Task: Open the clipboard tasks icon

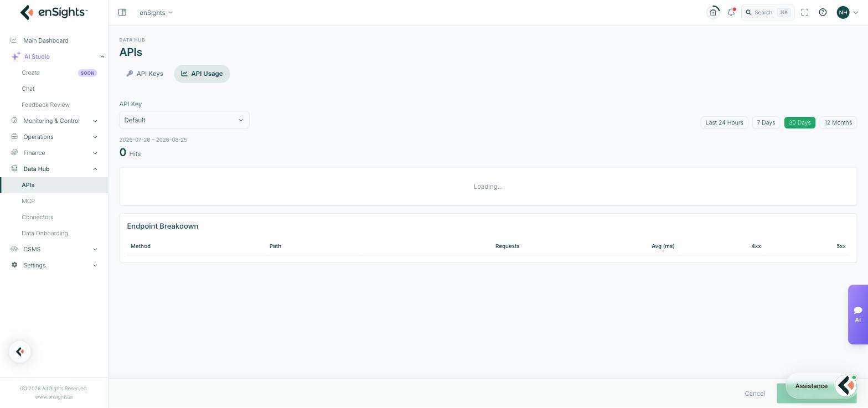Action: click(x=713, y=12)
